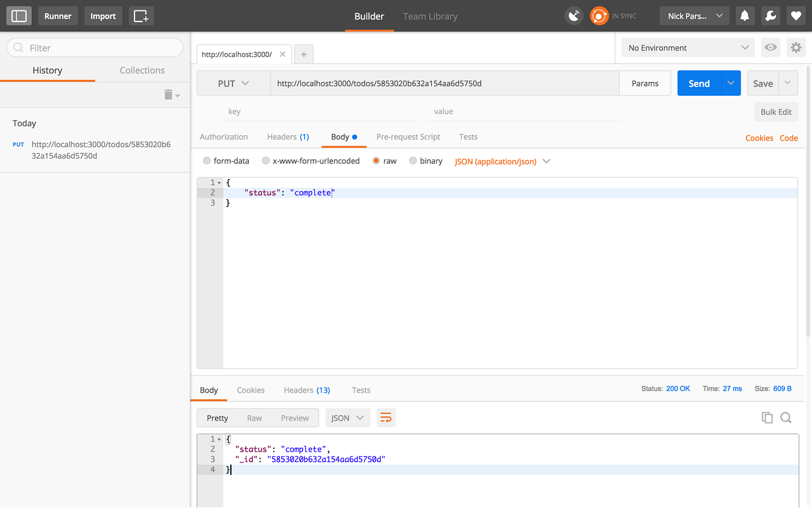Open the clear history trash icon

click(x=167, y=94)
